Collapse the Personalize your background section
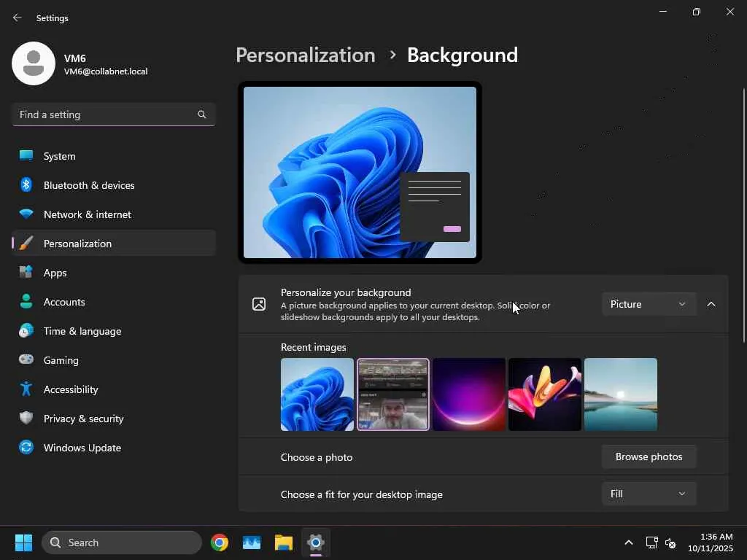The height and width of the screenshot is (560, 747). pos(711,304)
